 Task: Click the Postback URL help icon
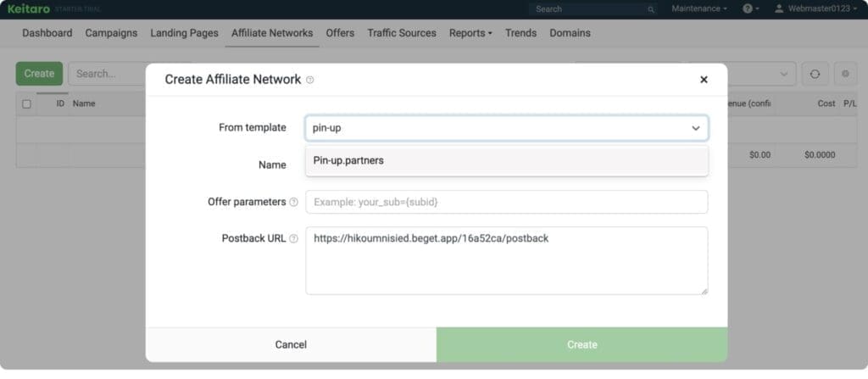coord(293,239)
